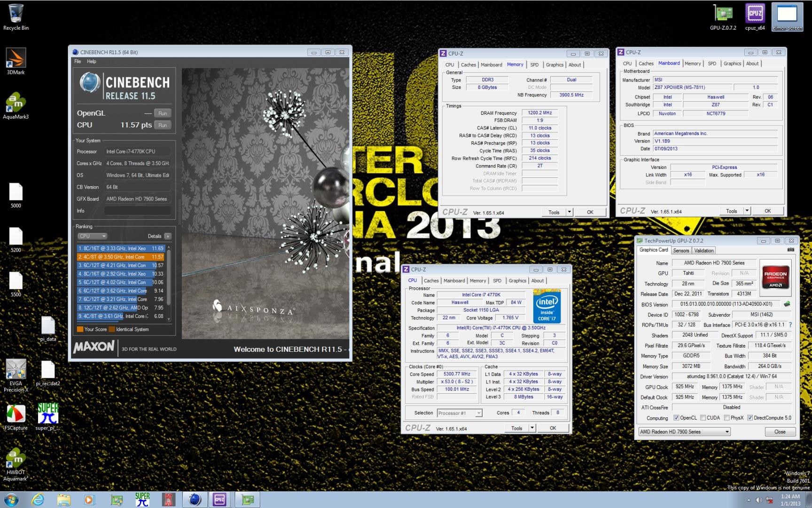Click OK in CPU-Z Memory window
The image size is (812, 508).
[x=590, y=212]
